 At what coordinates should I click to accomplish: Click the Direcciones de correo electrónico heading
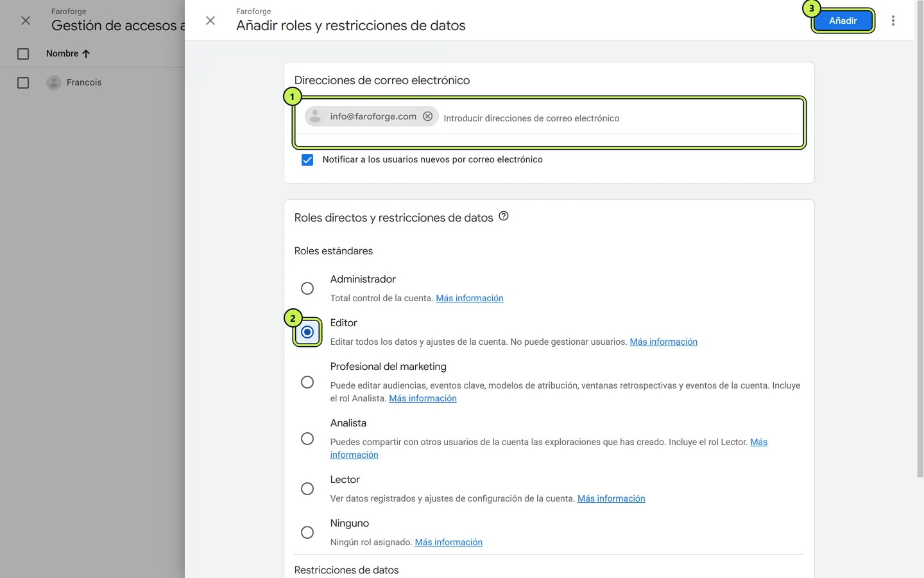pos(382,80)
